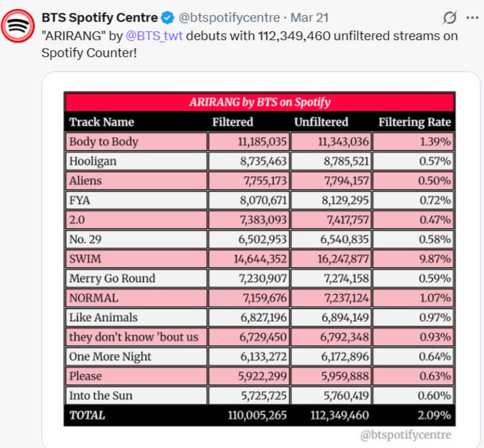Open the three-dot more options menu
The image size is (484, 448).
click(x=472, y=18)
